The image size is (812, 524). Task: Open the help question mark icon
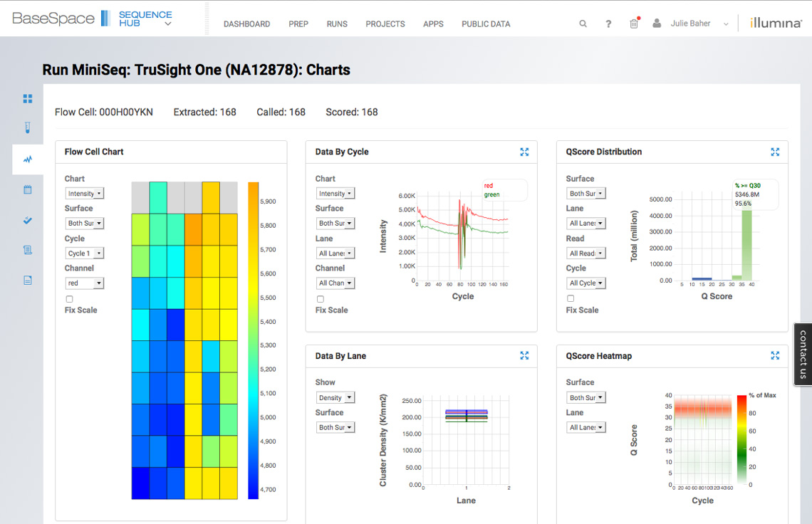[608, 23]
